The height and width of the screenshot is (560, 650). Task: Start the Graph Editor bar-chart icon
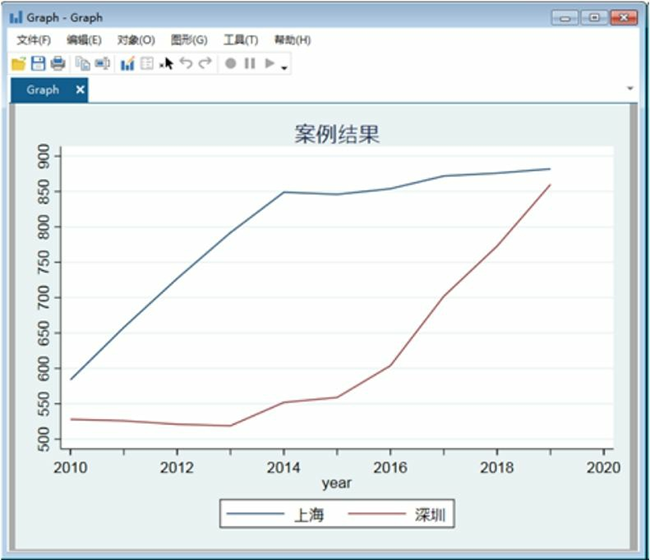coord(127,64)
